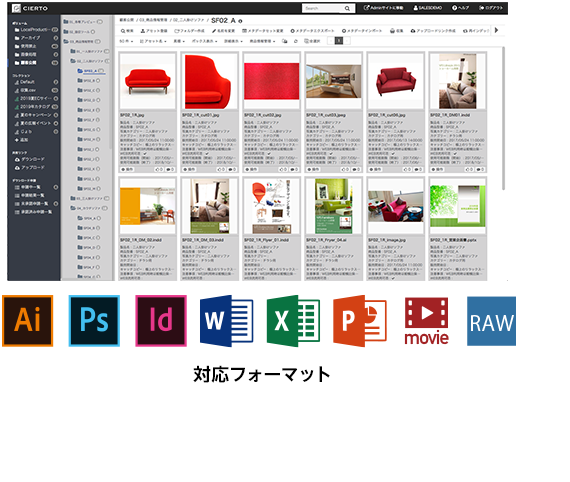570x482 pixels.
Task: Open the 商品情報管理 metadata set dropdown
Action: point(262,41)
